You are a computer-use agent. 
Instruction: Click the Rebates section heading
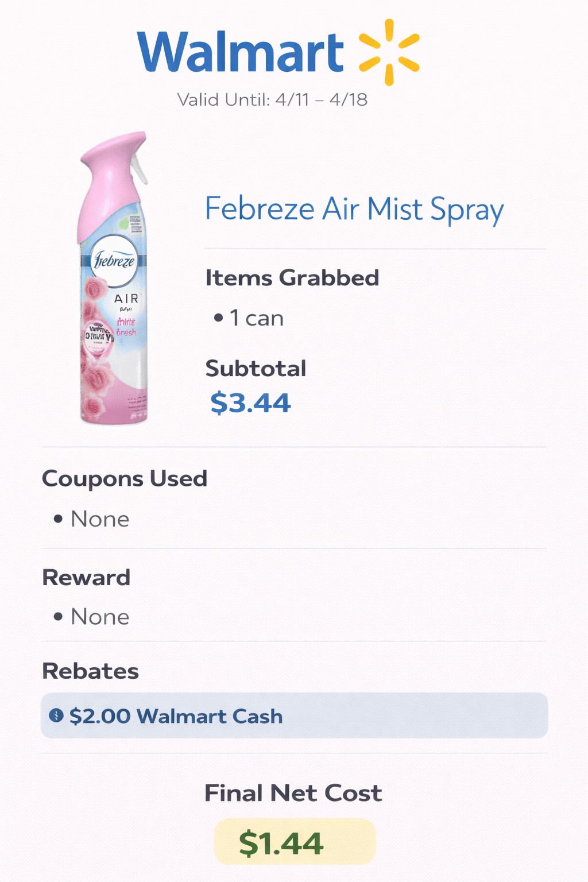90,671
